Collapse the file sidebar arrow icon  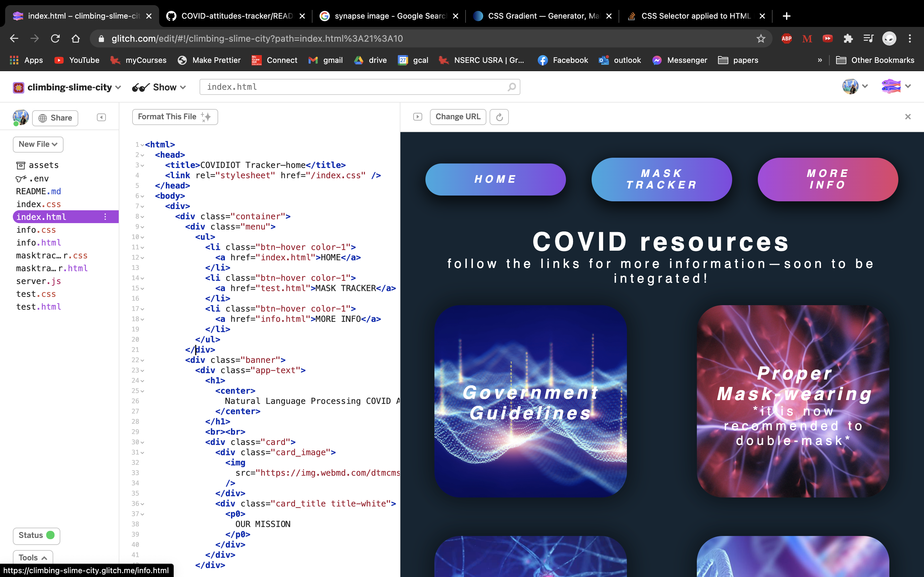click(x=101, y=117)
